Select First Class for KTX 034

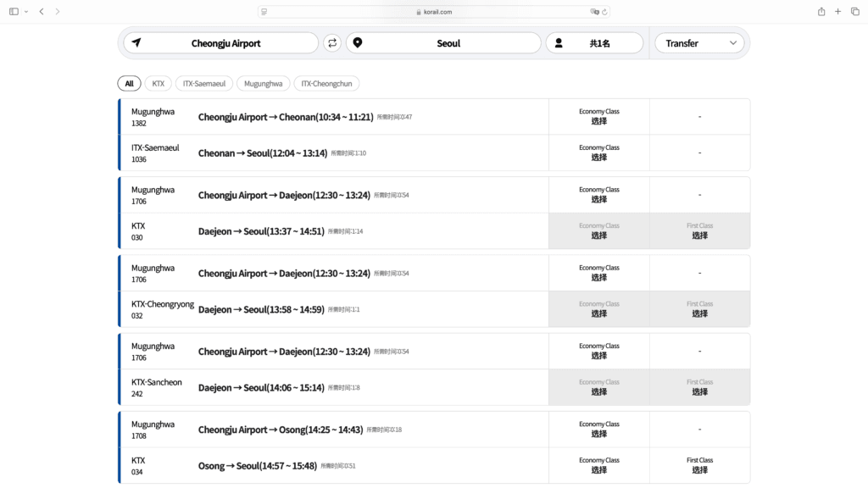699,465
